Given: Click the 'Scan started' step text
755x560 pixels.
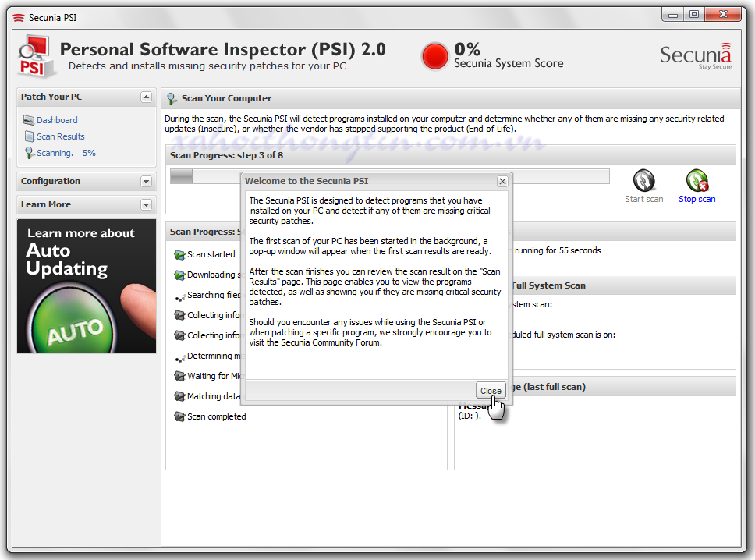Looking at the screenshot, I should (x=211, y=254).
